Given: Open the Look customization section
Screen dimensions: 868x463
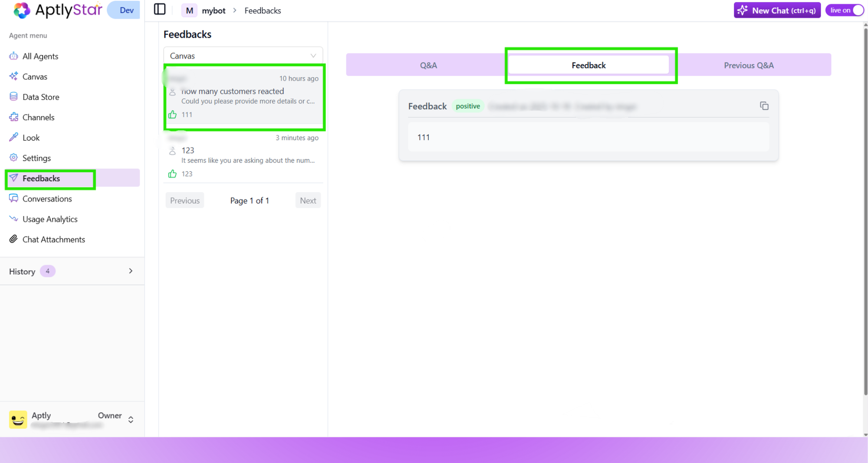Looking at the screenshot, I should [30, 137].
